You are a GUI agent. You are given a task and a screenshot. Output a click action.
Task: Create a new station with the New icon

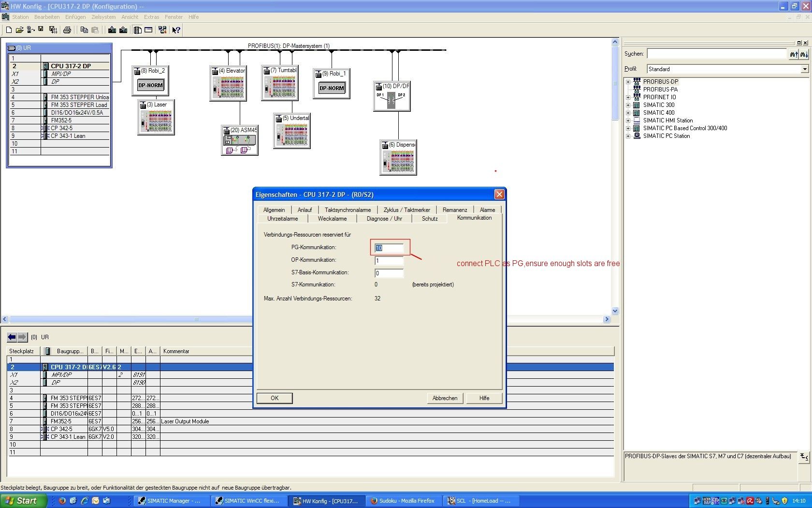pyautogui.click(x=9, y=30)
